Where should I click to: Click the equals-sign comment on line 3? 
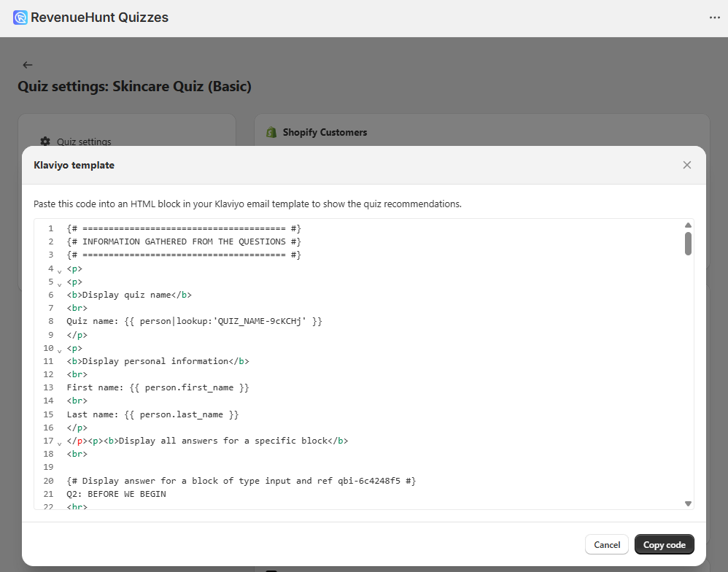click(184, 255)
